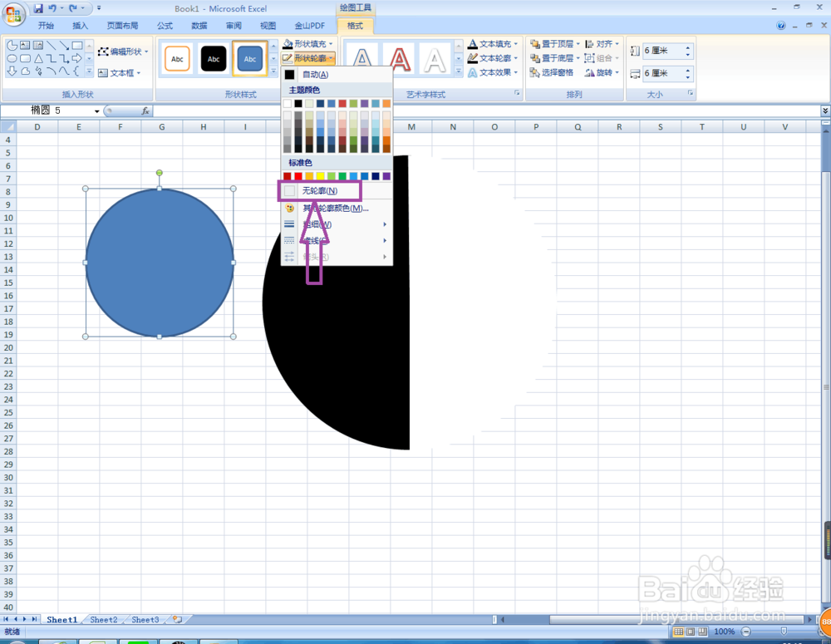Pick the white theme color swatch

pos(288,103)
